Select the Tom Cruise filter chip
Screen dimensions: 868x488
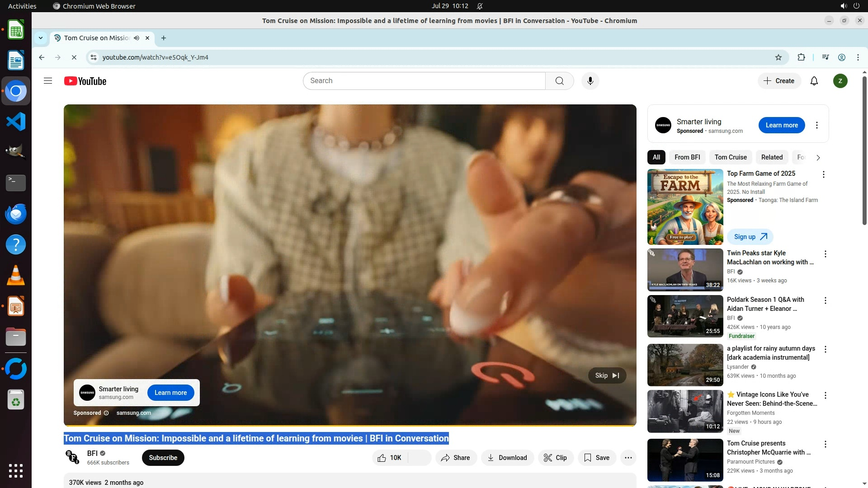(x=730, y=157)
